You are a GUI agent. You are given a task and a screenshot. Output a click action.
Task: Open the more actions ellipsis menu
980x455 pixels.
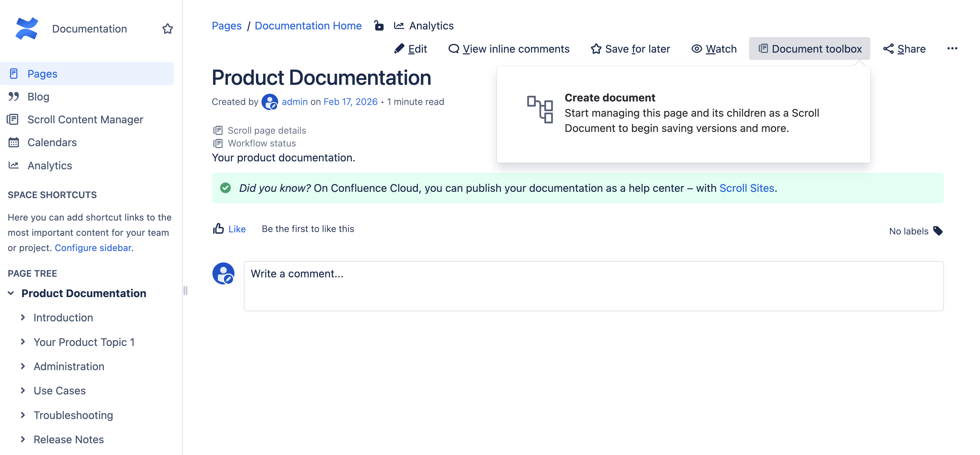[953, 48]
